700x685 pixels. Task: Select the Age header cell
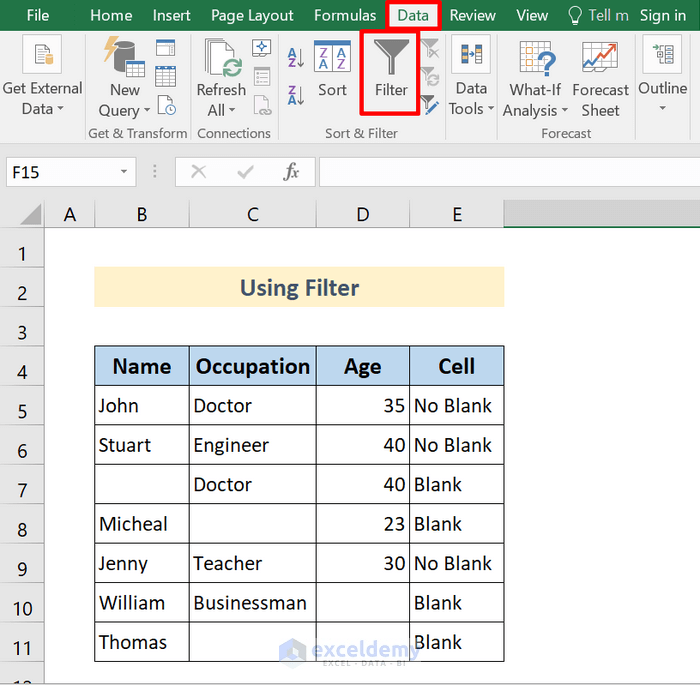coord(363,366)
